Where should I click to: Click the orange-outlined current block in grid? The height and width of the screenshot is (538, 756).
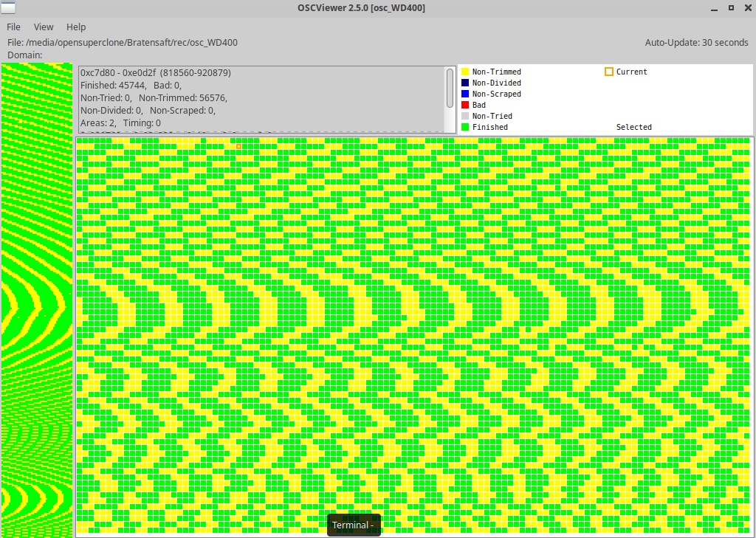pos(238,146)
